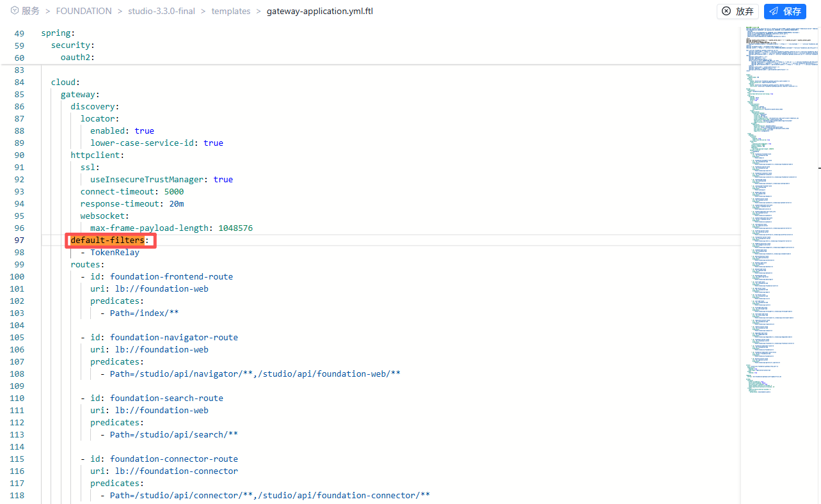Viewport: 821px width, 504px height.
Task: Click id: foundation-connector-route line
Action: tap(159, 459)
